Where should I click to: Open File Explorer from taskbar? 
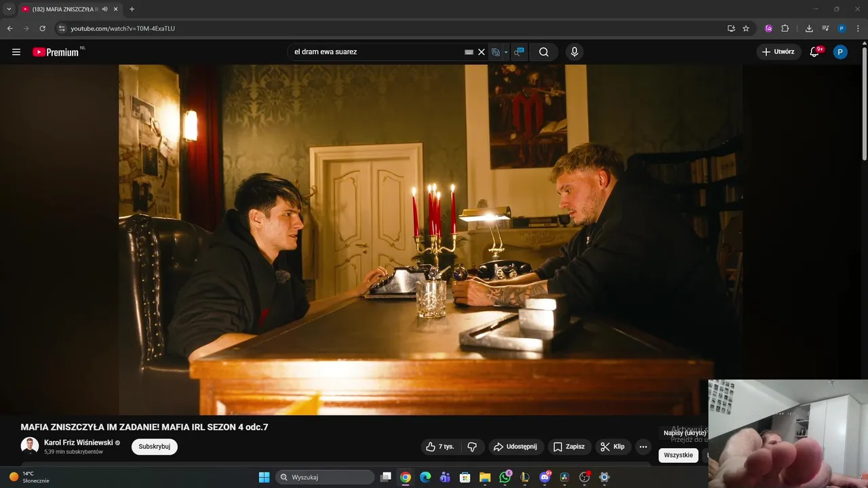(485, 477)
